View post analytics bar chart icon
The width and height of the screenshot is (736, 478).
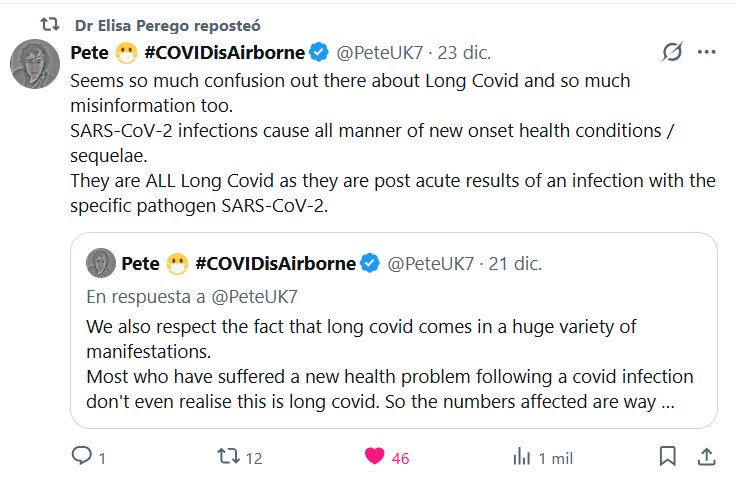[521, 457]
